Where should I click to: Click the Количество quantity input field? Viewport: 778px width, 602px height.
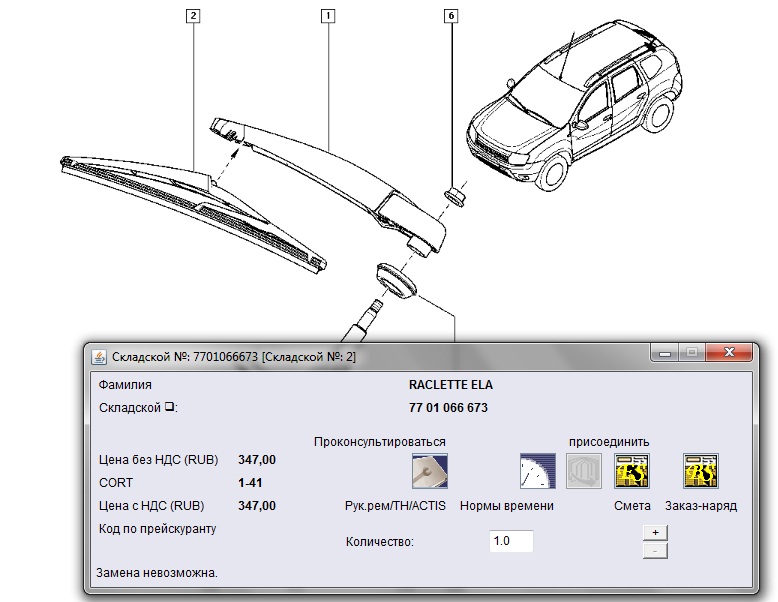click(x=511, y=541)
